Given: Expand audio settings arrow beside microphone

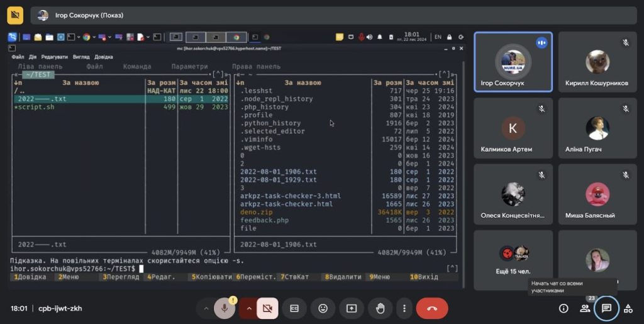Looking at the screenshot, I should coord(205,308).
